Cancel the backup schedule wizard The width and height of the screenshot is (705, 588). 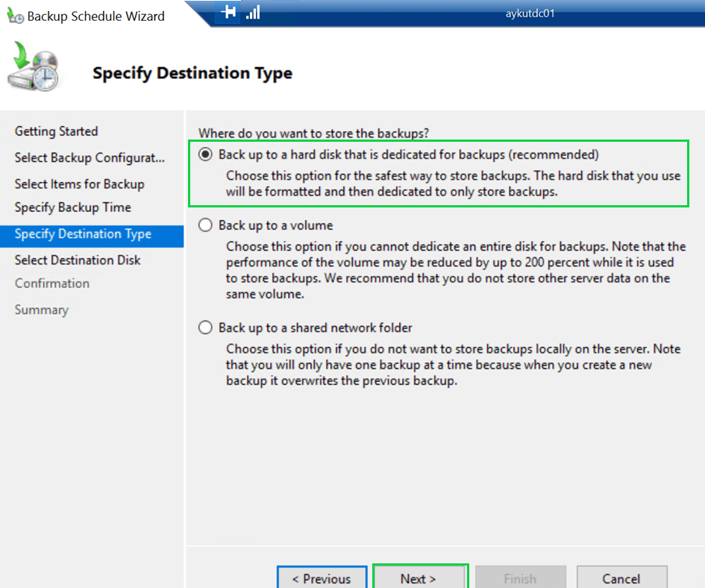(621, 578)
